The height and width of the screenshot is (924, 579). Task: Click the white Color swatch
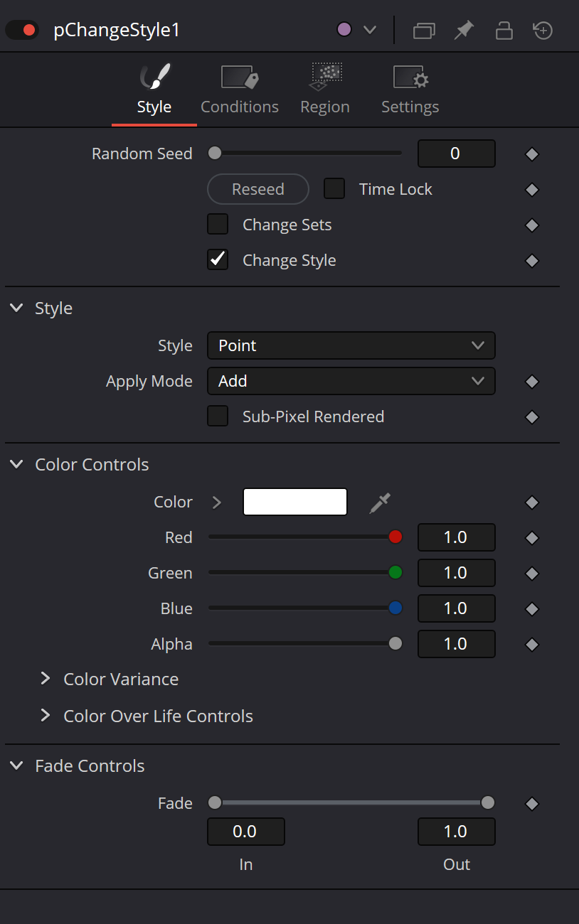pos(295,502)
